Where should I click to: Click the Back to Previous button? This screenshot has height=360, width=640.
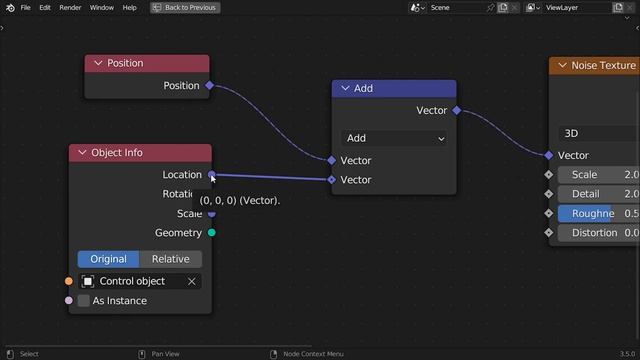tap(185, 8)
